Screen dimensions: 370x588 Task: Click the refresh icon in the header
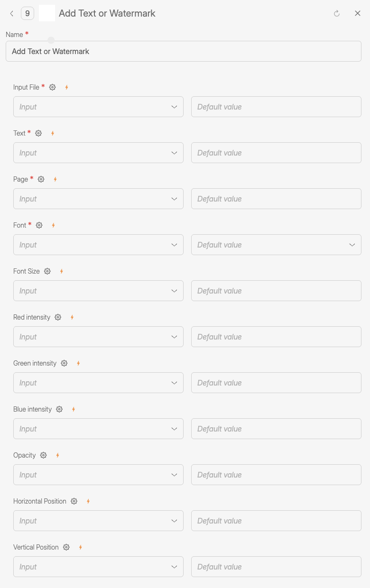pos(337,13)
